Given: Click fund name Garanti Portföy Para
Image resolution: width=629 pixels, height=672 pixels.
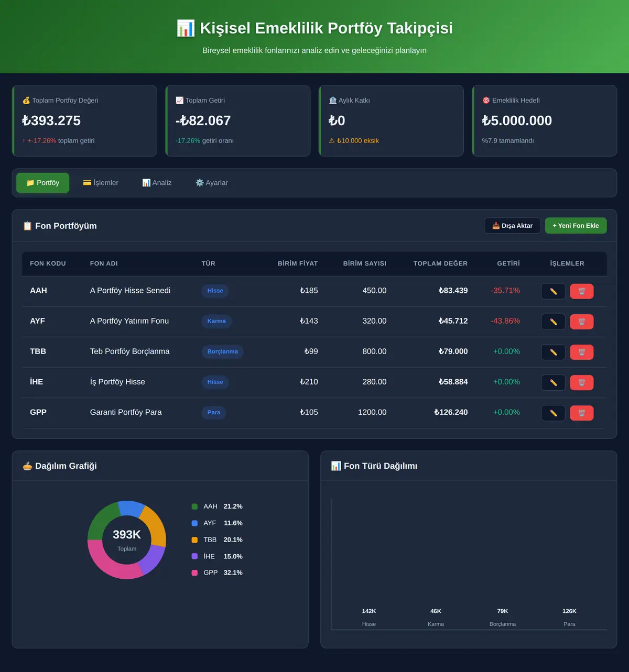Looking at the screenshot, I should (126, 412).
